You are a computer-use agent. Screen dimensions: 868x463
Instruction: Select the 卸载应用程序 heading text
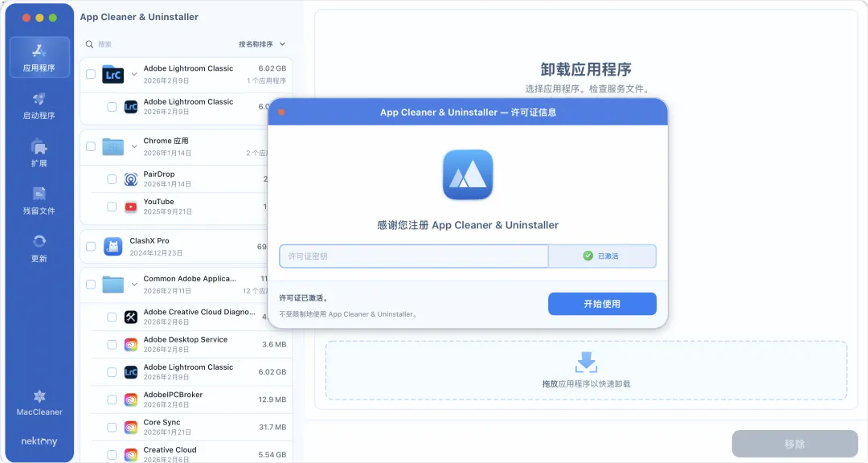(x=586, y=70)
